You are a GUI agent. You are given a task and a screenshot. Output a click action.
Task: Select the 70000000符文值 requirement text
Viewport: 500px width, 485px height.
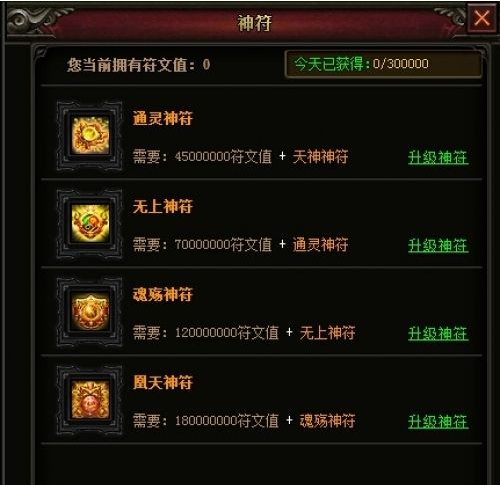[223, 244]
